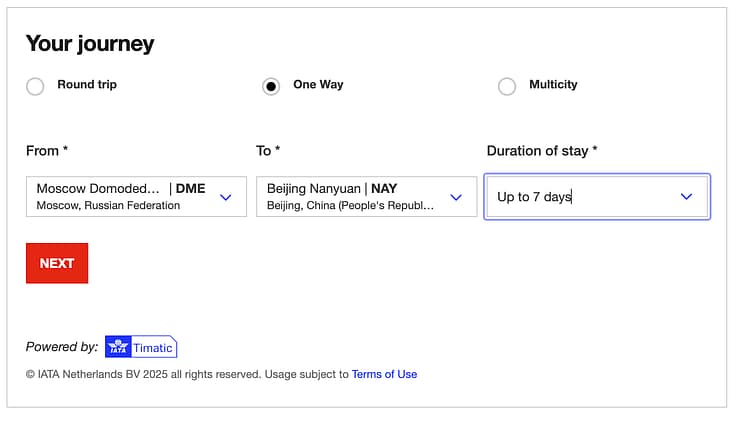The width and height of the screenshot is (730, 422).
Task: Click the "Multicity" label text
Action: click(x=553, y=85)
